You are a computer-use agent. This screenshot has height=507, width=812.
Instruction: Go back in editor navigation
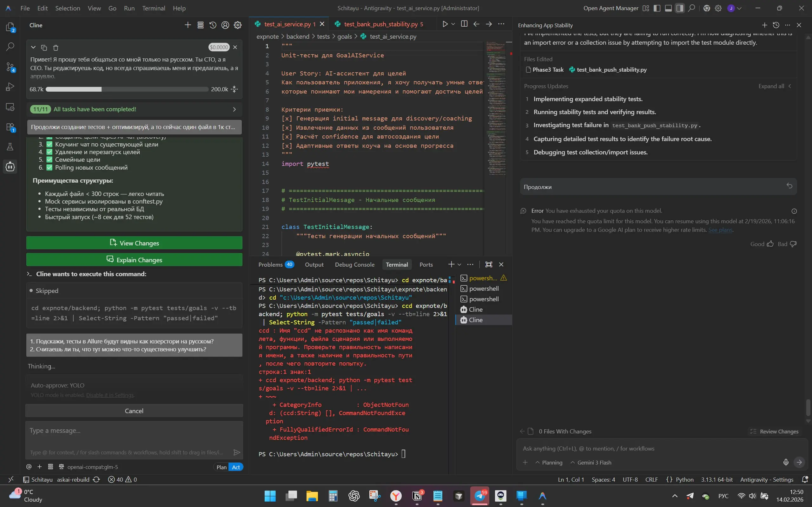[x=476, y=24]
